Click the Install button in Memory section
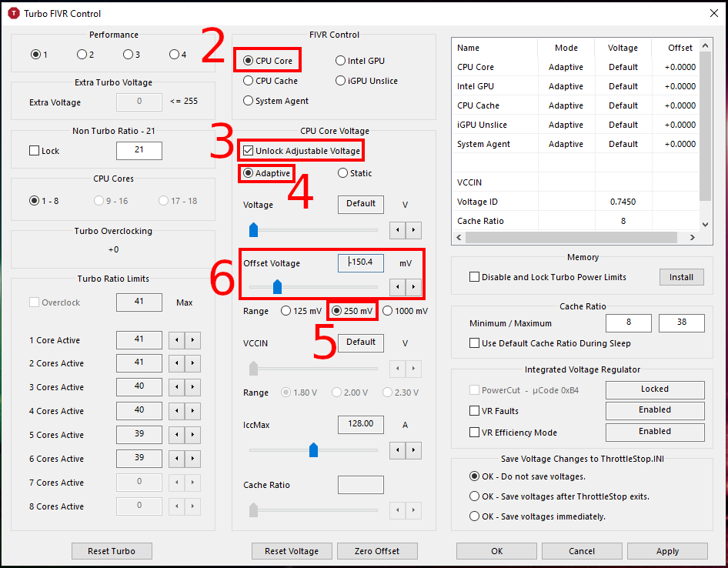 682,277
